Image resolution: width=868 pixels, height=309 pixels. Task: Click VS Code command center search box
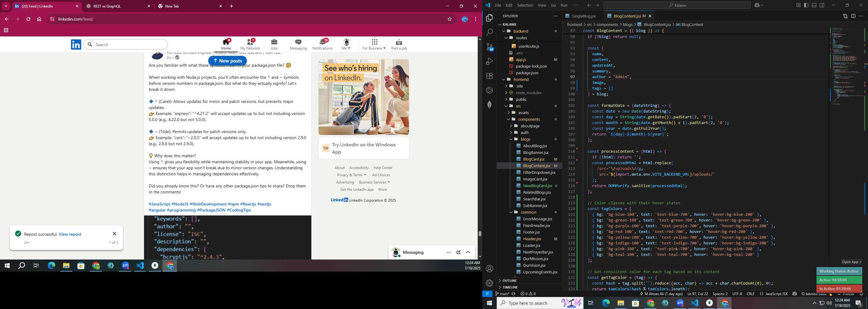coord(677,5)
